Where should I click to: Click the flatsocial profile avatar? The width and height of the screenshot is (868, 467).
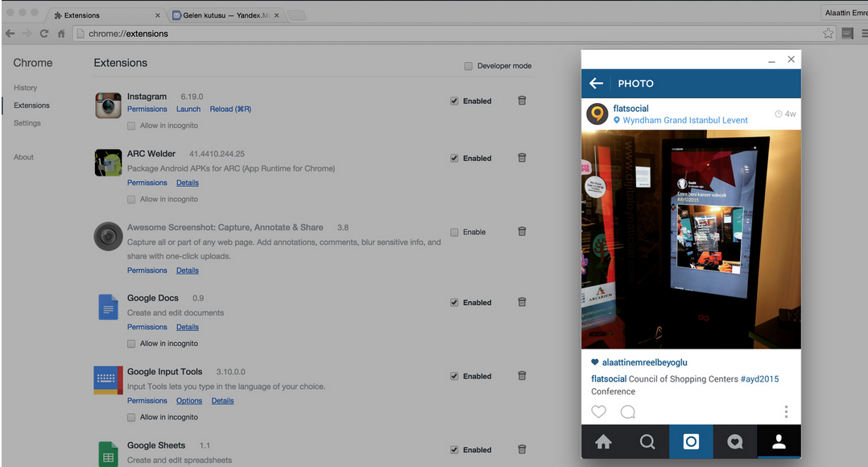pyautogui.click(x=597, y=114)
